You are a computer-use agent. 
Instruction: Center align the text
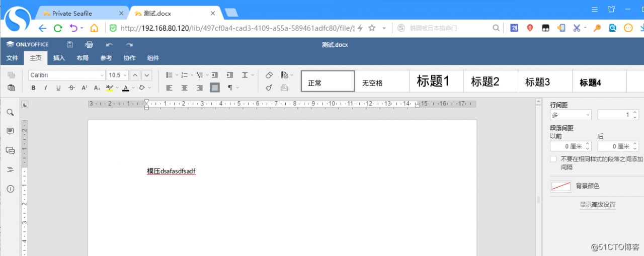tap(185, 88)
